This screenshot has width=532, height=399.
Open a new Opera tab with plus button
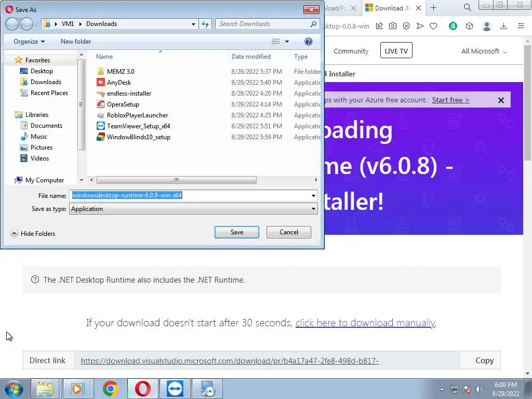click(x=434, y=8)
